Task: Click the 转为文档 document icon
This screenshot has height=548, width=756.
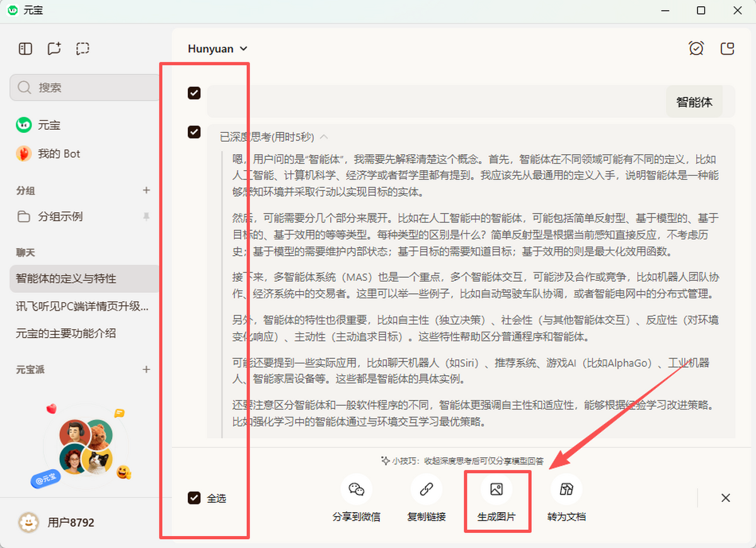Action: [566, 489]
